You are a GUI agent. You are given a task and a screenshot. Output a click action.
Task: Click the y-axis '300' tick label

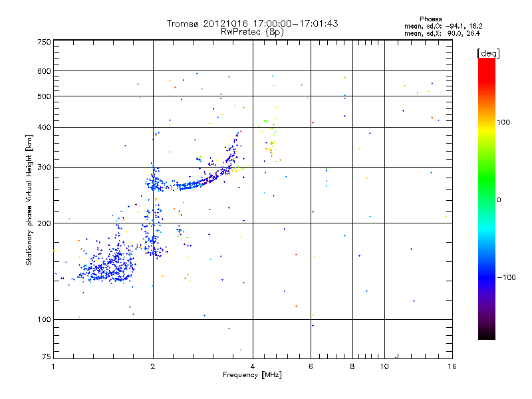[44, 167]
